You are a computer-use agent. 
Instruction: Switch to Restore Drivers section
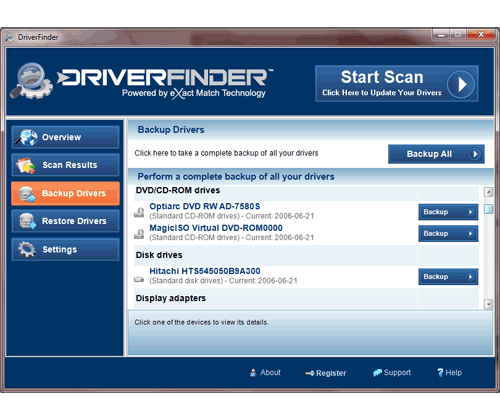pos(65,221)
